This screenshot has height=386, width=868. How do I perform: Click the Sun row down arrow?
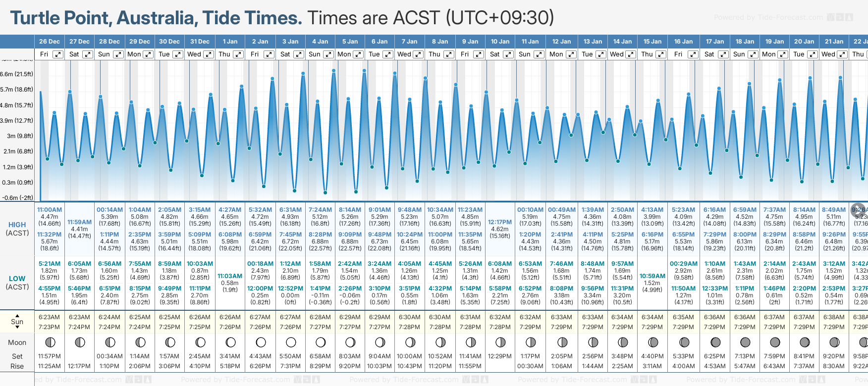(x=17, y=328)
